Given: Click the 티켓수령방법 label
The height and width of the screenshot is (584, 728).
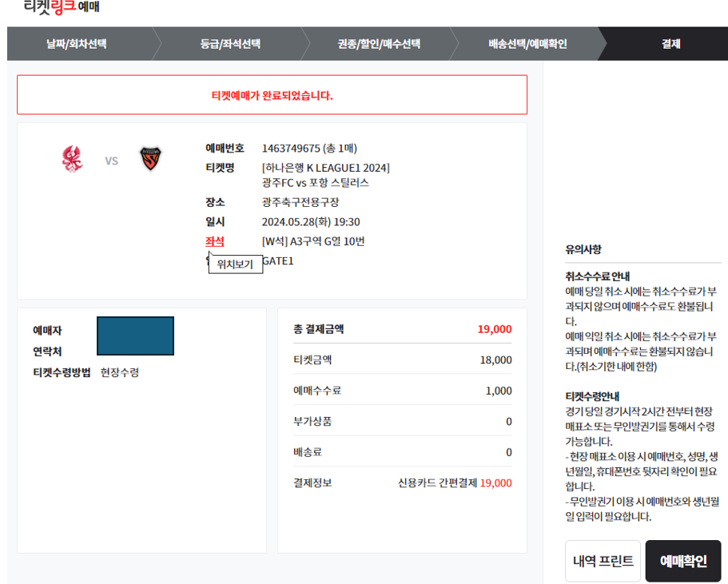Looking at the screenshot, I should point(62,372).
